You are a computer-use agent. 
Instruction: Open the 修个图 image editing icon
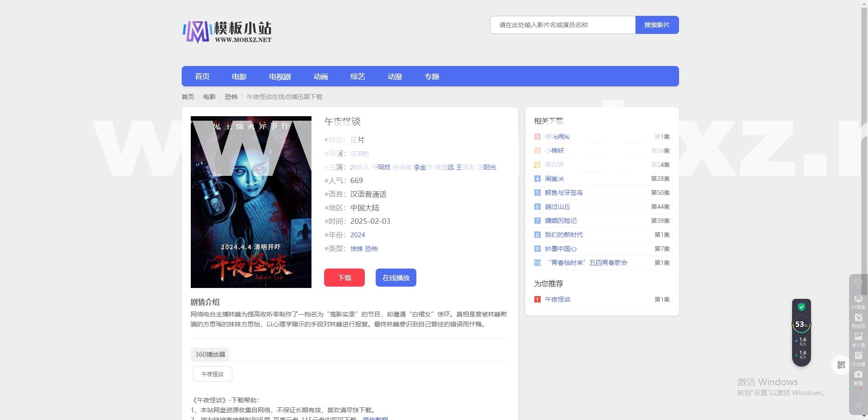(858, 340)
